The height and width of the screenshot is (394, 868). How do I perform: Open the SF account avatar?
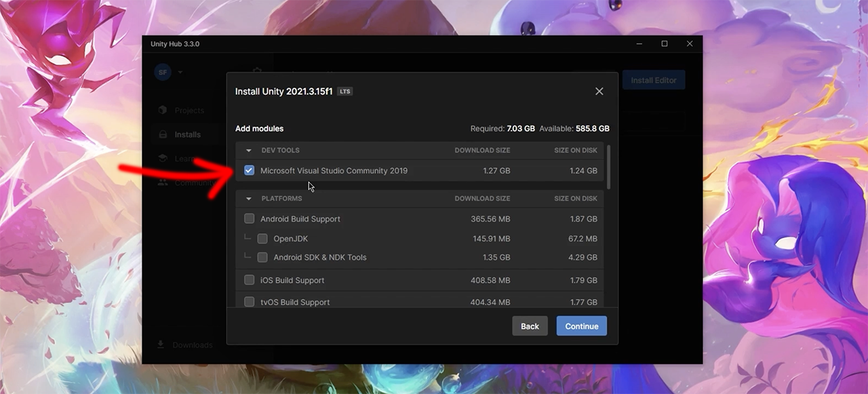pos(163,72)
